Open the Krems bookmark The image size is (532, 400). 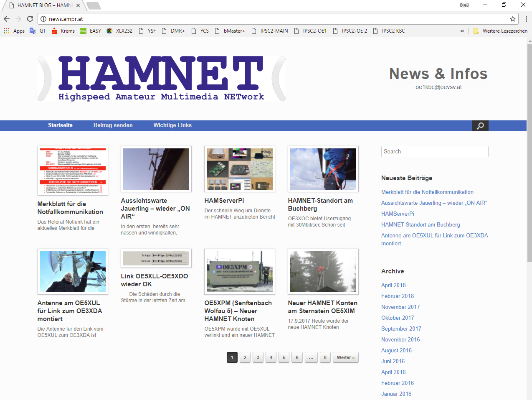[x=63, y=31]
